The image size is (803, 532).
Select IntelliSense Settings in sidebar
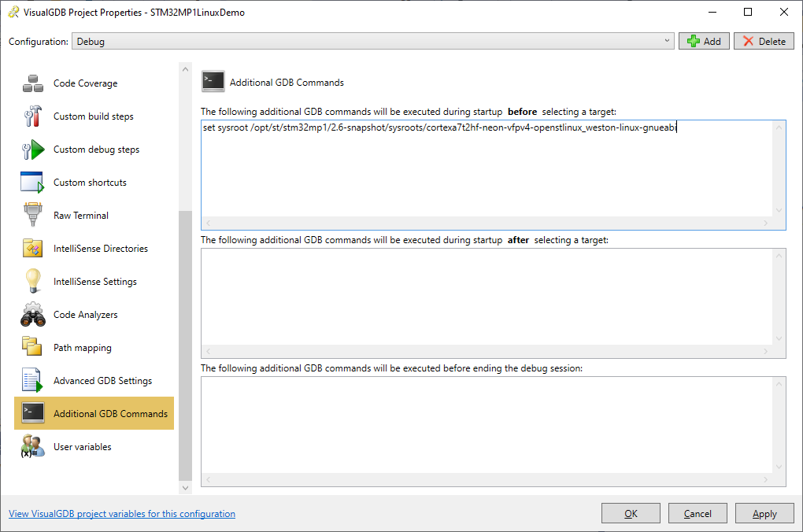(94, 282)
